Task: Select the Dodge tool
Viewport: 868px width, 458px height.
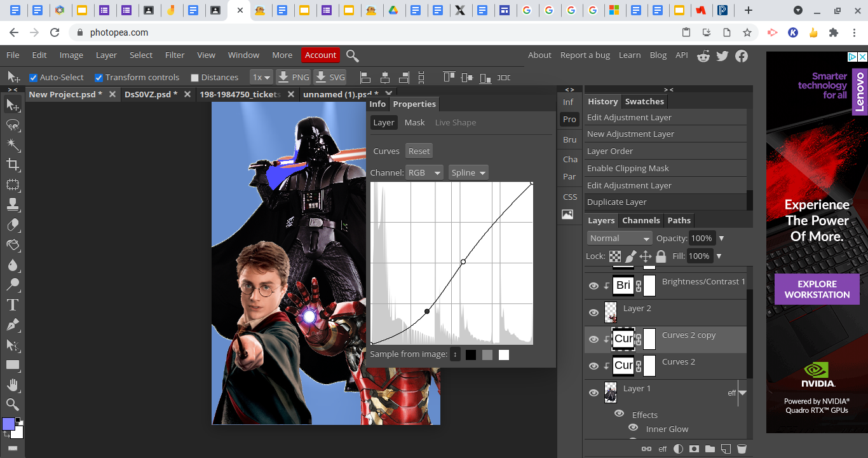Action: click(13, 284)
